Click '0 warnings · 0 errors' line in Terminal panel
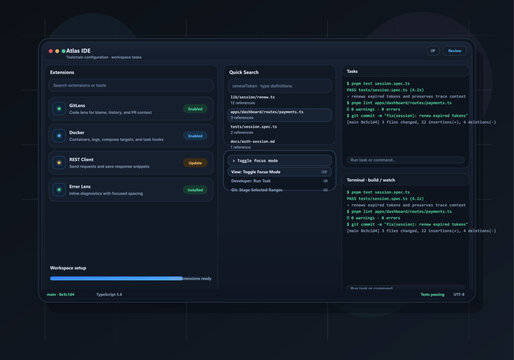This screenshot has height=360, width=514. click(x=373, y=218)
